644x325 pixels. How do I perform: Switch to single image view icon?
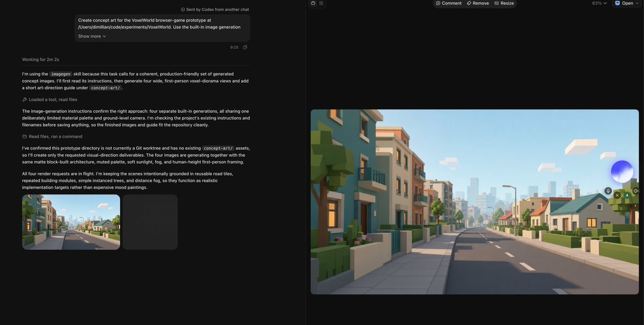coord(313,3)
